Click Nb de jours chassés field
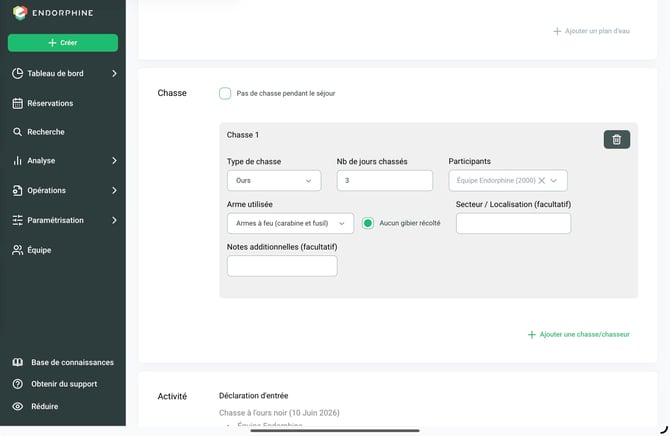This screenshot has width=670, height=436. pos(385,180)
